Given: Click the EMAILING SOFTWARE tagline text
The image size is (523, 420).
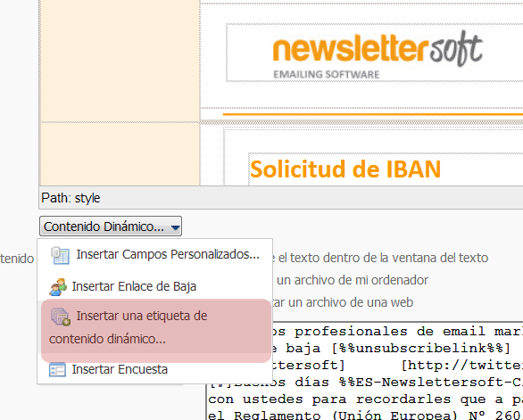Looking at the screenshot, I should pos(327,74).
